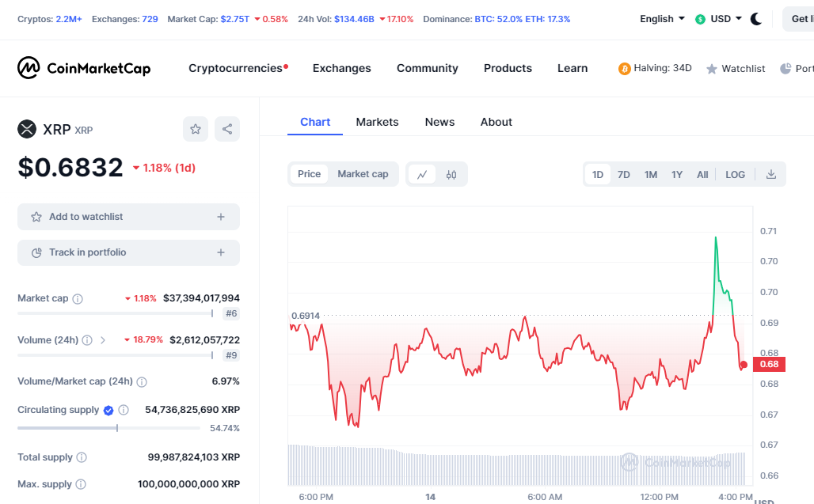Viewport: 814px width, 504px height.
Task: Show Max. supply info icon
Action: tap(81, 484)
